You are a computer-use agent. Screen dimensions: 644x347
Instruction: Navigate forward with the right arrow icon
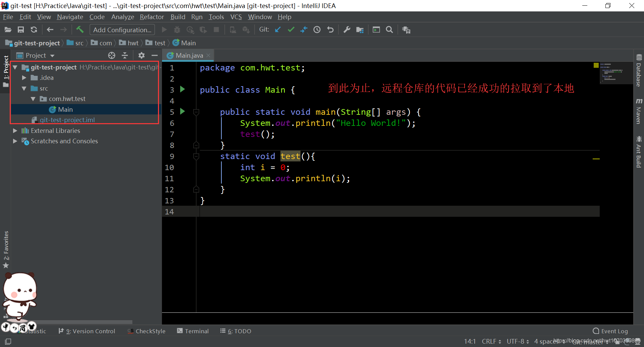tap(63, 30)
